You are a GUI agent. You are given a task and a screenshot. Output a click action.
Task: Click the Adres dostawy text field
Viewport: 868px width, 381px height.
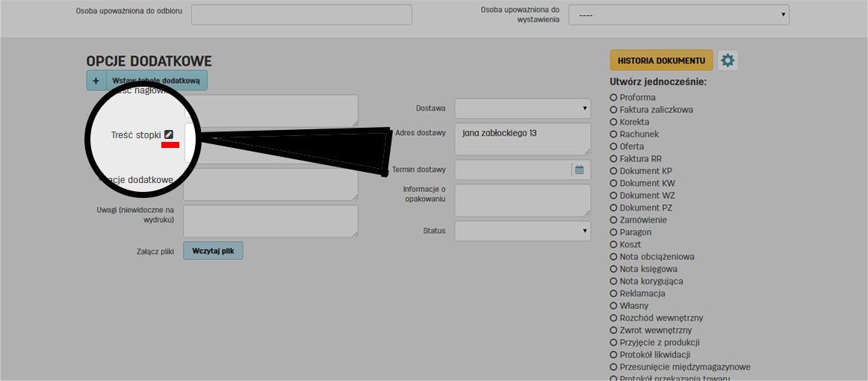522,139
